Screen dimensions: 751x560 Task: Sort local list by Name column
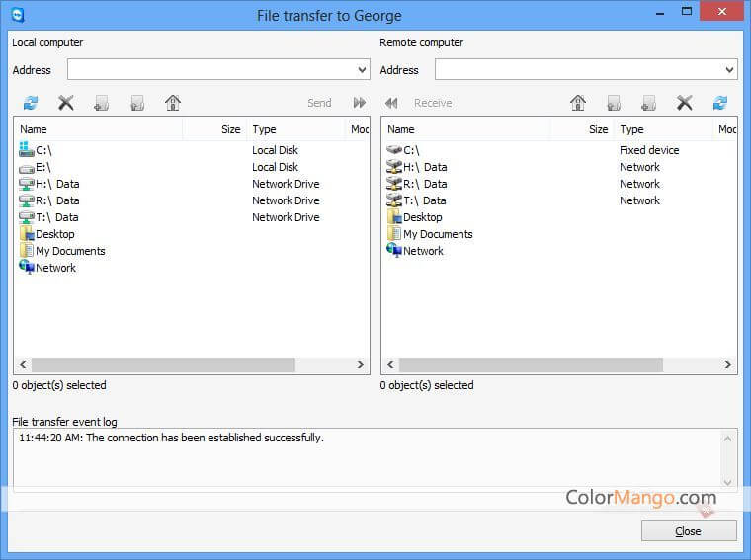(99, 129)
